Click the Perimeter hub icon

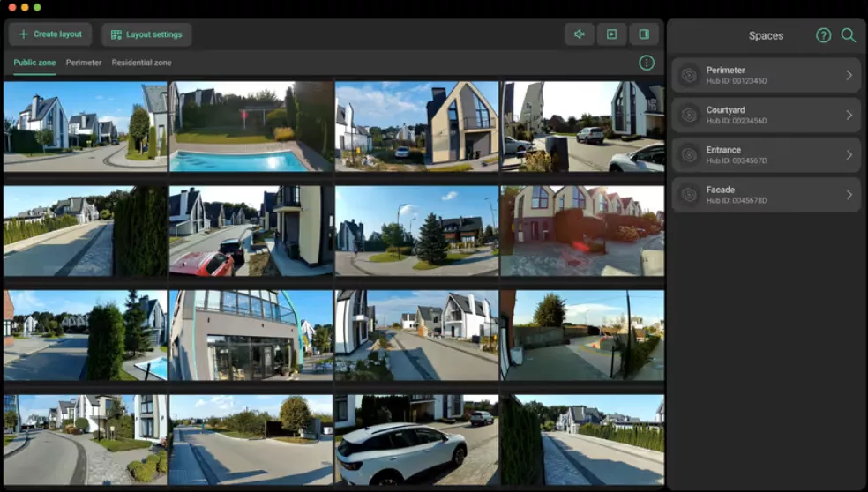pos(689,76)
